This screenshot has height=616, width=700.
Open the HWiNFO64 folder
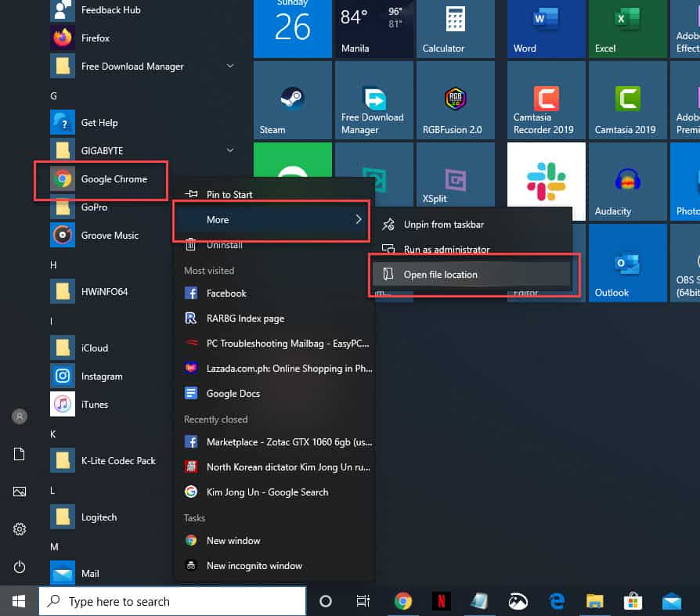[x=104, y=291]
